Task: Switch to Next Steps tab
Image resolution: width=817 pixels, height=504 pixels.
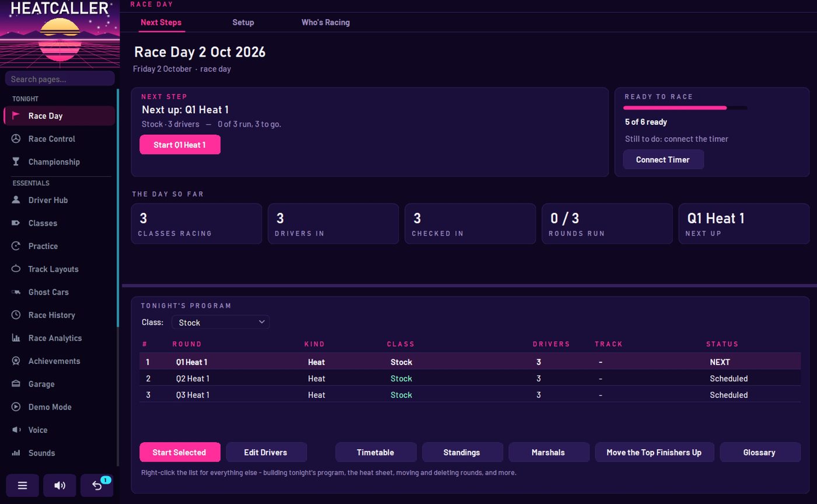Action: (x=161, y=22)
